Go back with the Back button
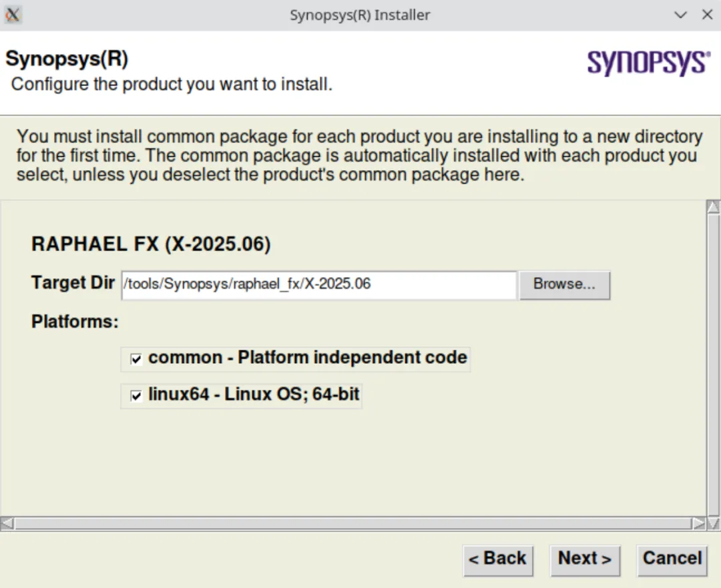 point(497,559)
